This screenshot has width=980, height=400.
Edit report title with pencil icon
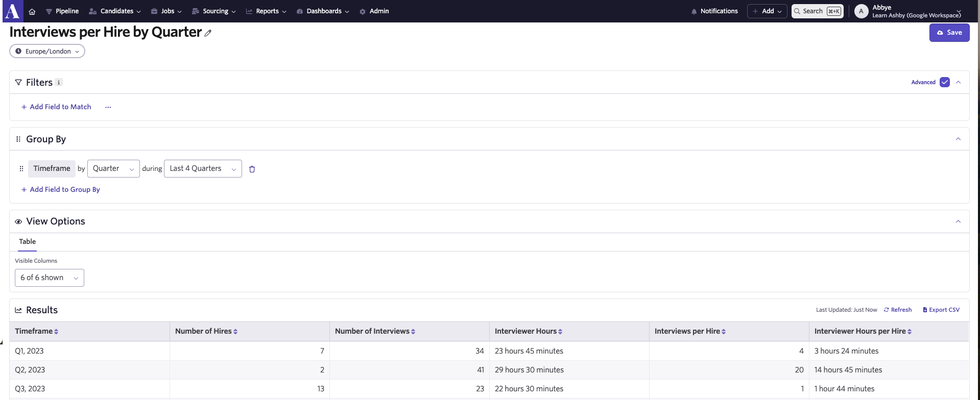(208, 33)
